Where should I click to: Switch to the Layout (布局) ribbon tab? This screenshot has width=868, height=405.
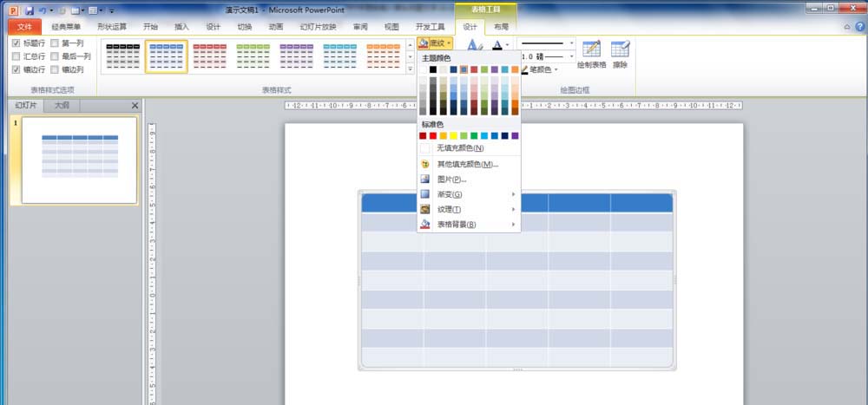[x=501, y=27]
